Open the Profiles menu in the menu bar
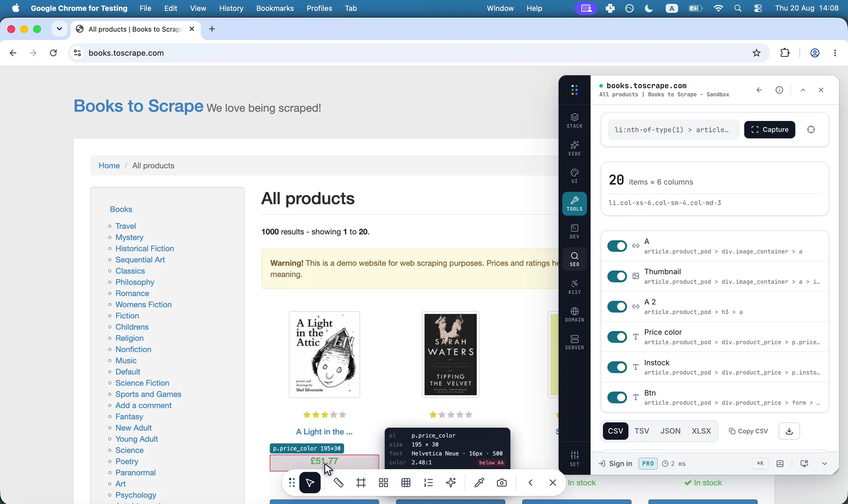 [x=319, y=8]
